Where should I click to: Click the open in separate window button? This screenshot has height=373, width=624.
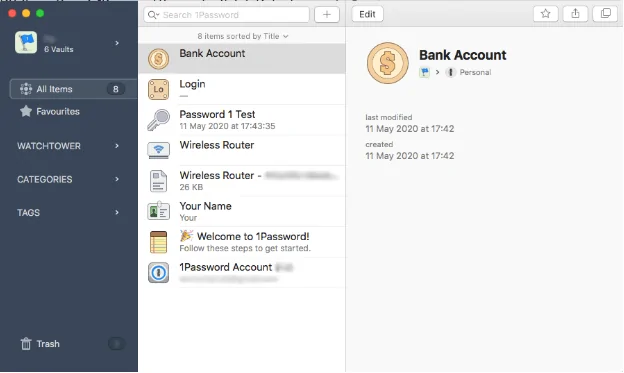[605, 14]
